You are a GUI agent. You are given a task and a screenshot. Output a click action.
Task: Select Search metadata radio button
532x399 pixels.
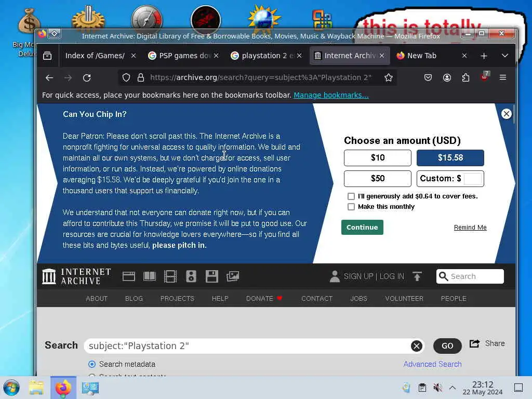pos(91,364)
